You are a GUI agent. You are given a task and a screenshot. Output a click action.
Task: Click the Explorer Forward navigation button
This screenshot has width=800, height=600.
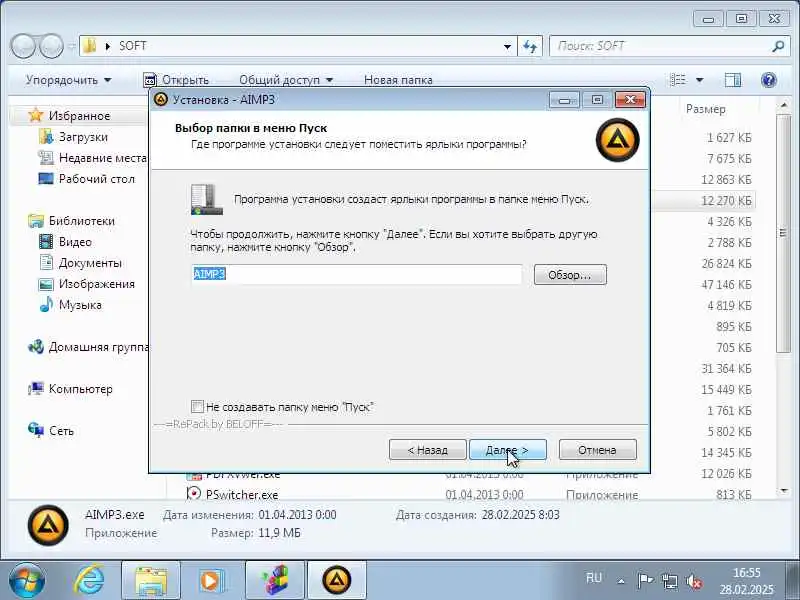click(x=50, y=46)
